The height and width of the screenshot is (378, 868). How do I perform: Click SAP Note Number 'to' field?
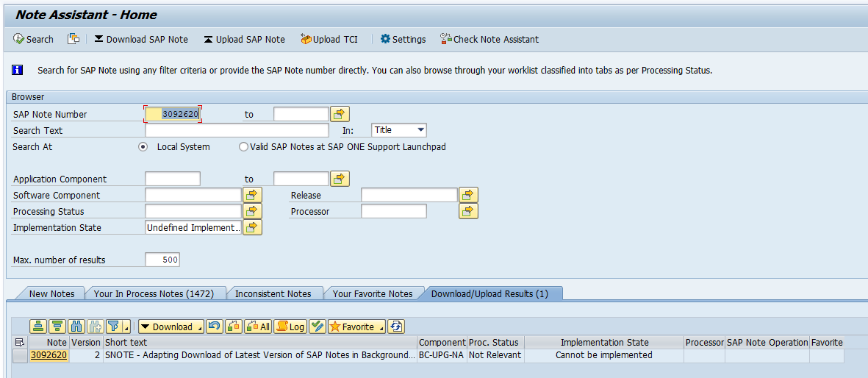coord(301,114)
